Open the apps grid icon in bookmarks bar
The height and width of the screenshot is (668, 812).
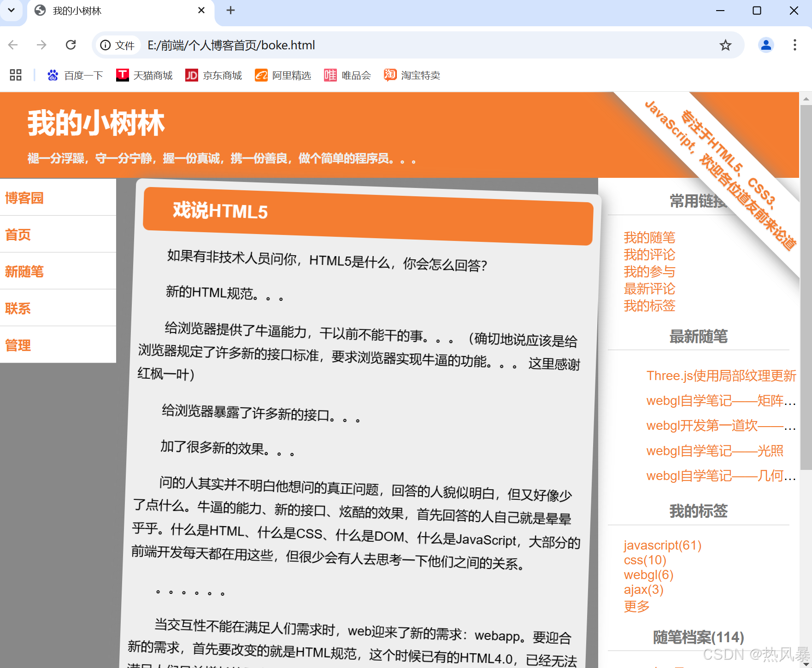coord(16,75)
